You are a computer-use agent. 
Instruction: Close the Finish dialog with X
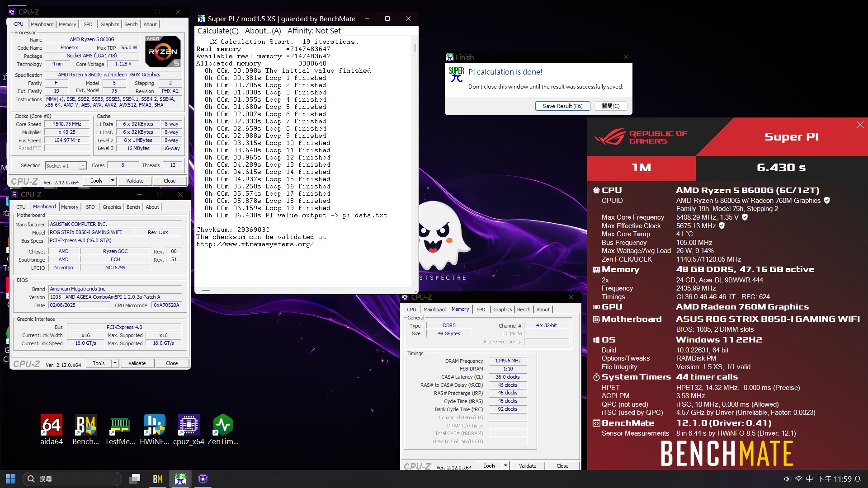pyautogui.click(x=626, y=57)
